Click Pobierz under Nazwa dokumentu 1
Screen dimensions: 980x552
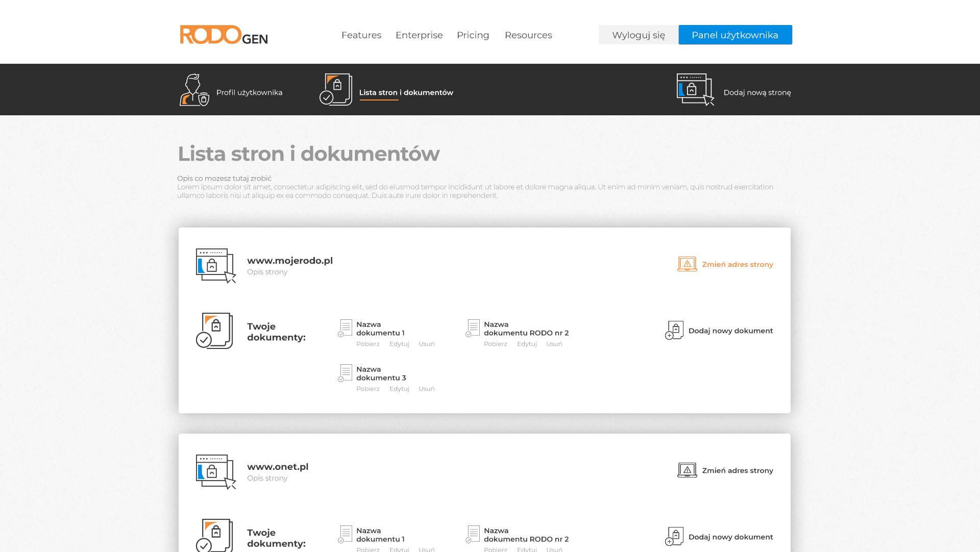(367, 344)
